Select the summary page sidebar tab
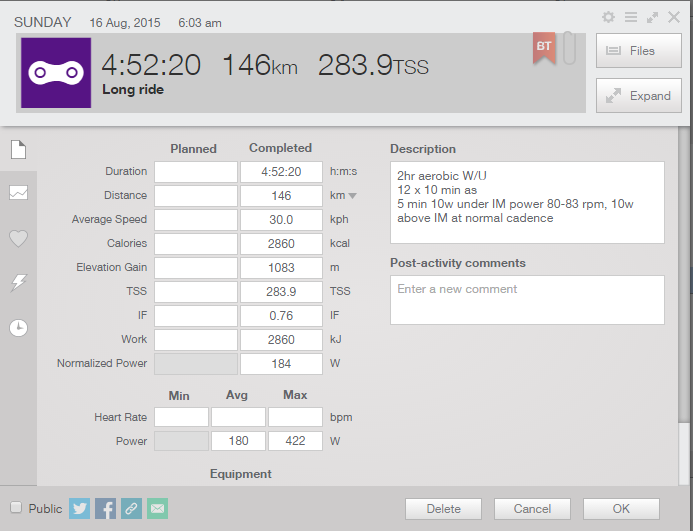693x531 pixels. point(19,149)
